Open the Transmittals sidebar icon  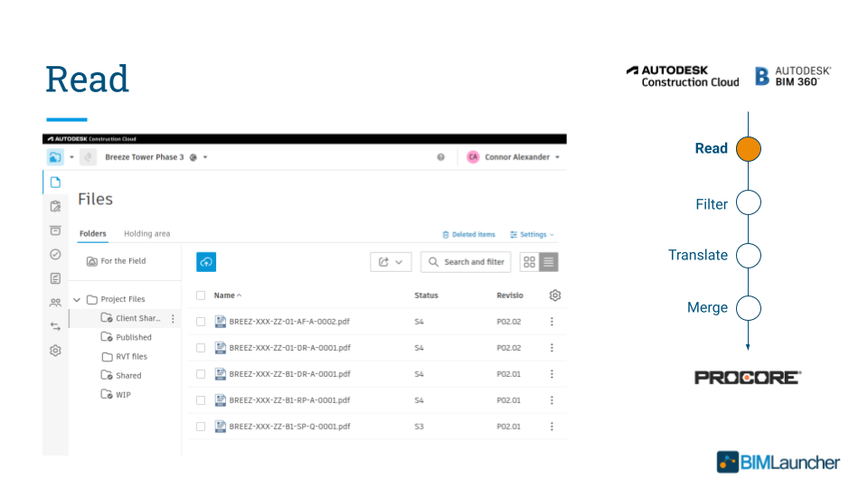(55, 230)
